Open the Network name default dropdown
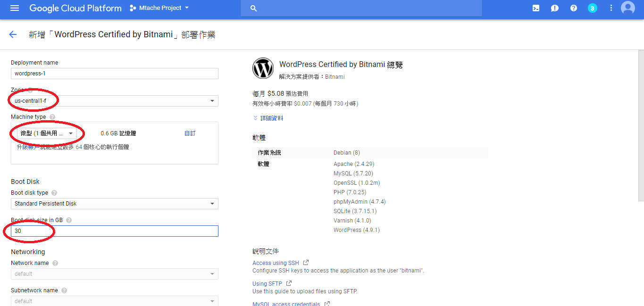This screenshot has height=306, width=644. point(115,274)
